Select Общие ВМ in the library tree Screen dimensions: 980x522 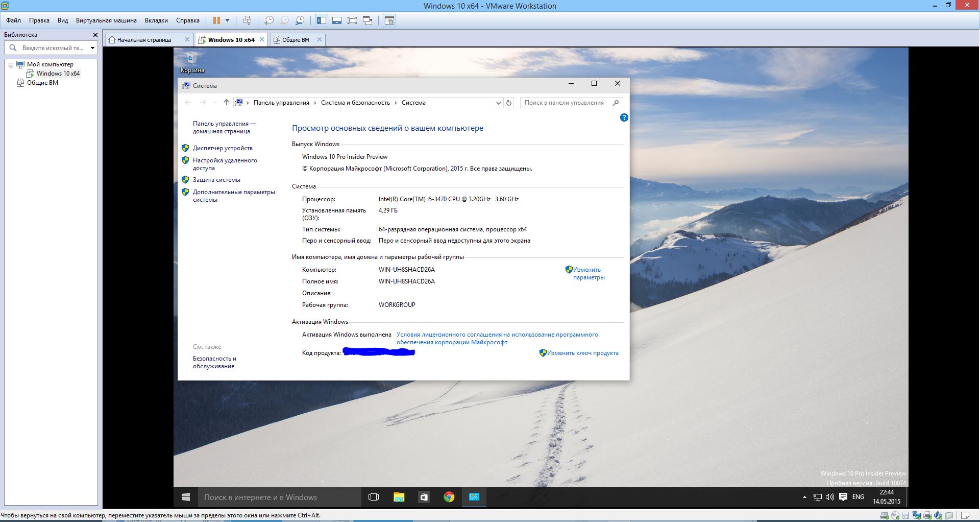42,83
